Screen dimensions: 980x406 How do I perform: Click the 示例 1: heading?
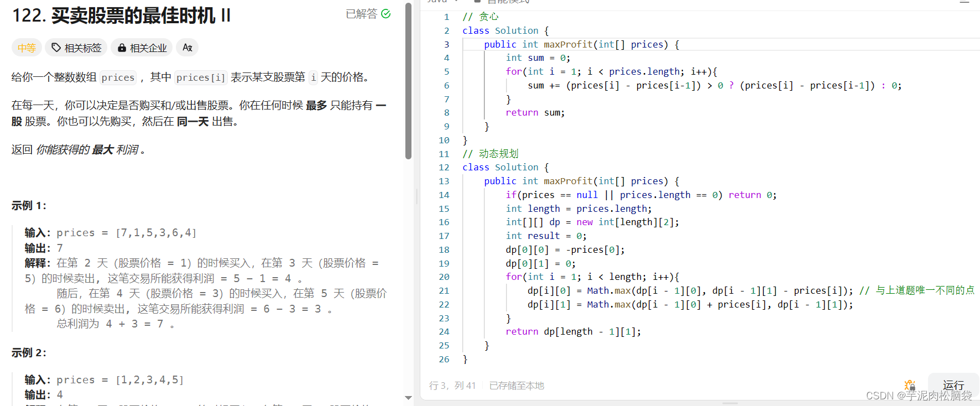coord(29,206)
